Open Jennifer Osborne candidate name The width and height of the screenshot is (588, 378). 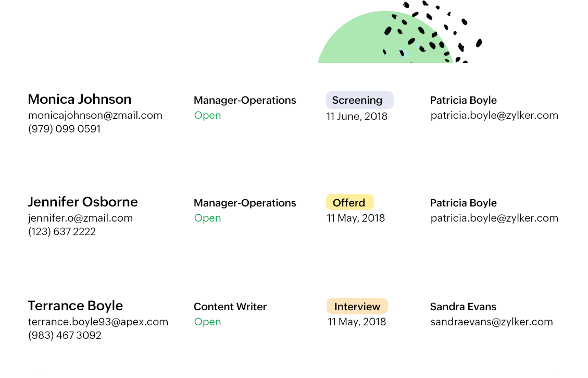coord(83,202)
